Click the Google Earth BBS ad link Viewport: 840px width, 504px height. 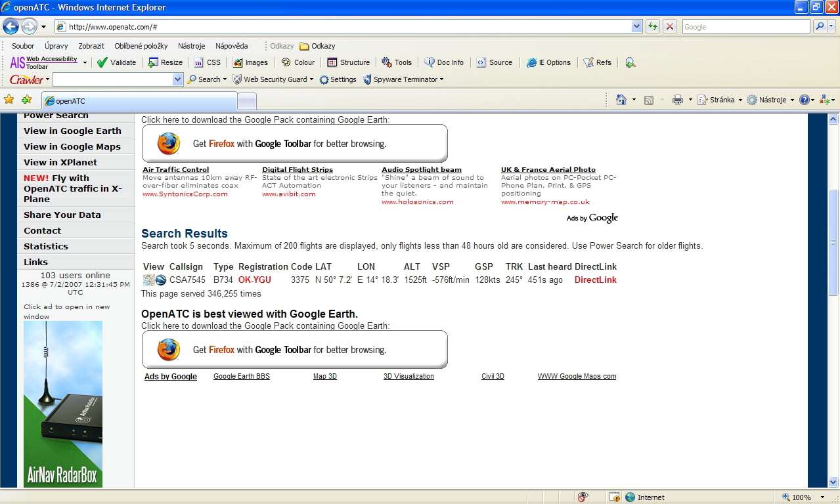click(242, 377)
